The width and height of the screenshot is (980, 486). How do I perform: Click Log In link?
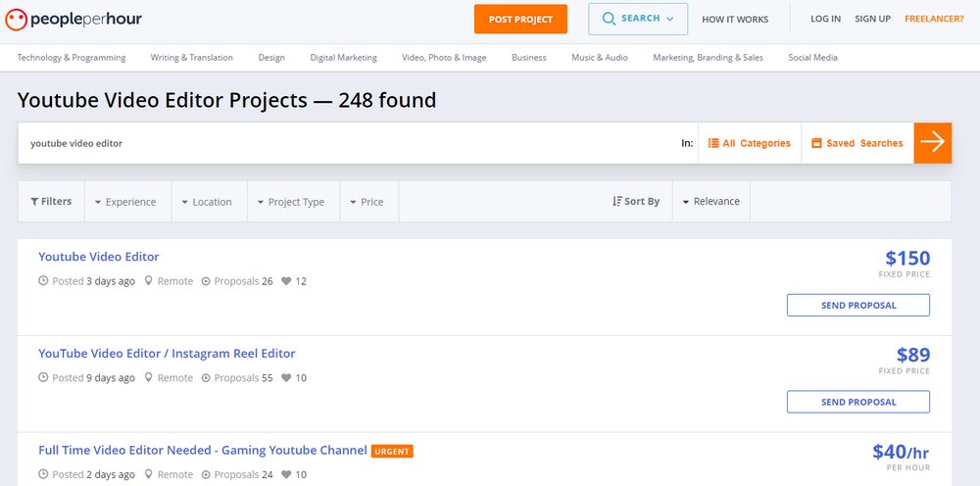(x=825, y=19)
